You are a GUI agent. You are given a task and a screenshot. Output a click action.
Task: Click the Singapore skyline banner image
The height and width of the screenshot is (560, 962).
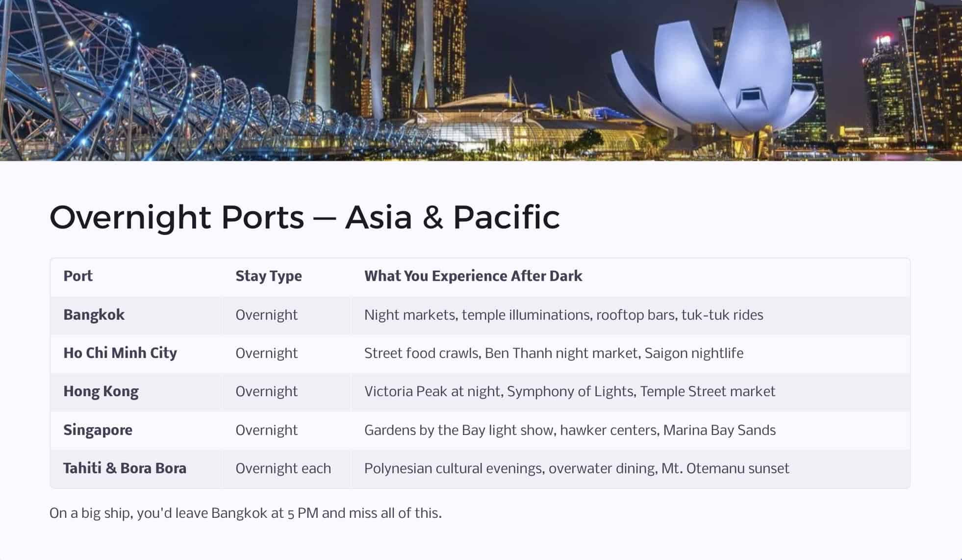pos(481,80)
